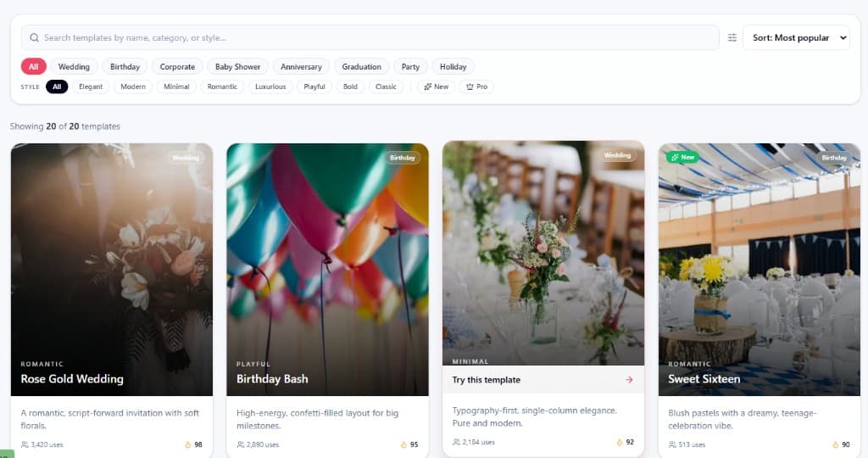This screenshot has width=868, height=458.
Task: Filter by Holiday category
Action: (x=453, y=66)
